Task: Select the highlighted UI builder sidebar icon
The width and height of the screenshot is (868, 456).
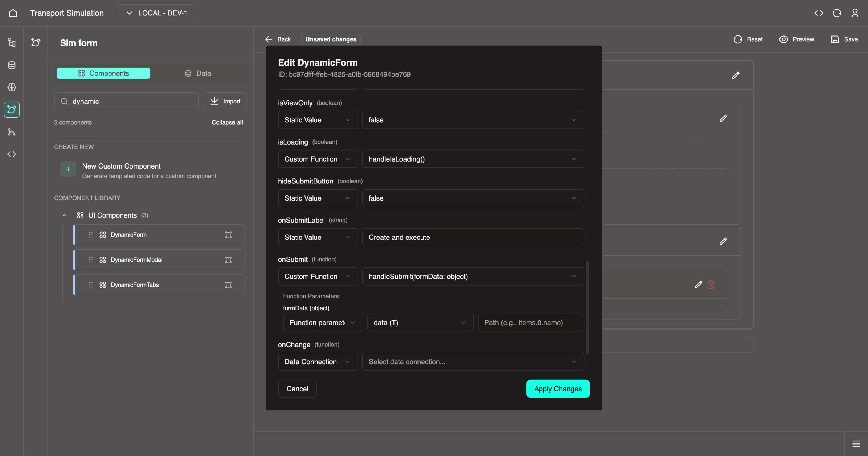Action: pyautogui.click(x=12, y=110)
